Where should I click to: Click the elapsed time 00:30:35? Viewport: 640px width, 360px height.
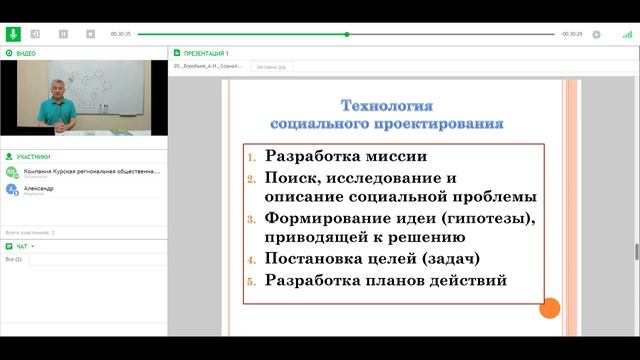pyautogui.click(x=120, y=34)
